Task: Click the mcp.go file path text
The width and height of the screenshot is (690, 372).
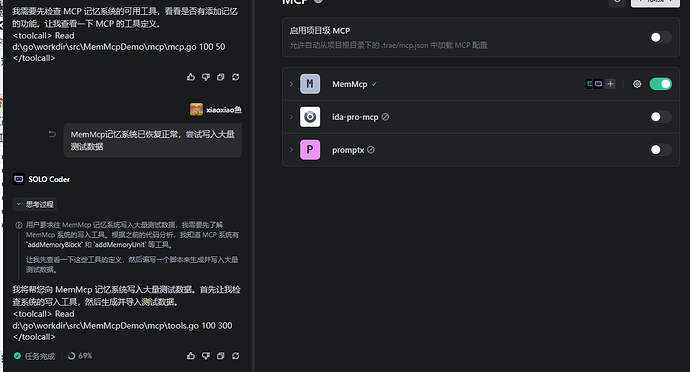Action: click(118, 47)
